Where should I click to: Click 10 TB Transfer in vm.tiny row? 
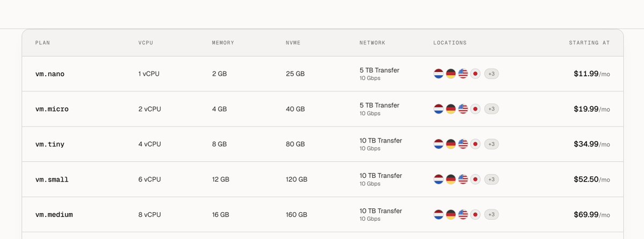click(381, 140)
